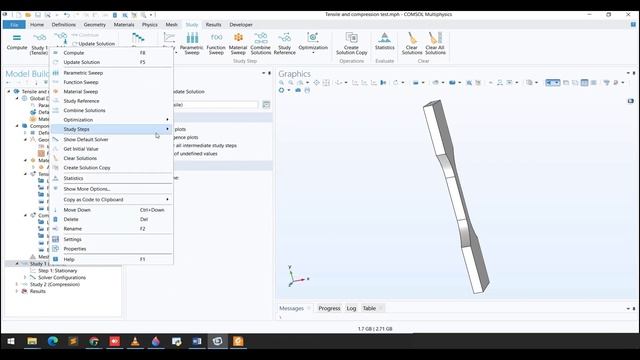Select Material Sweep menu entry

coord(111,91)
